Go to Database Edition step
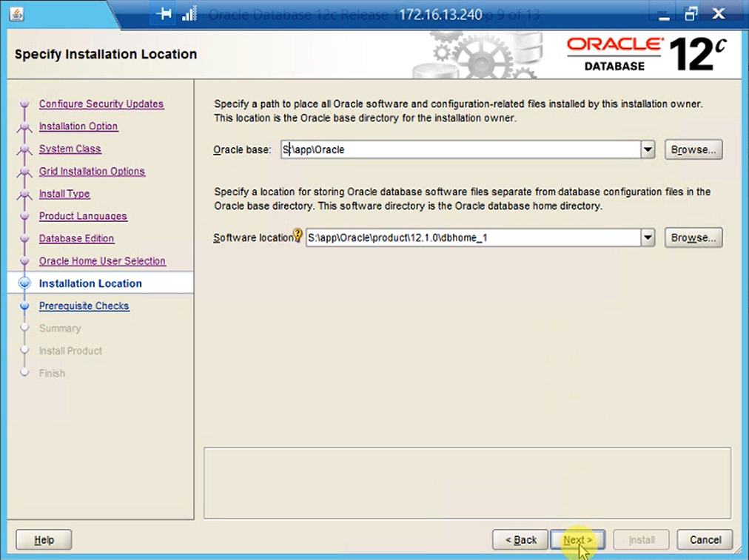749x560 pixels. tap(76, 238)
